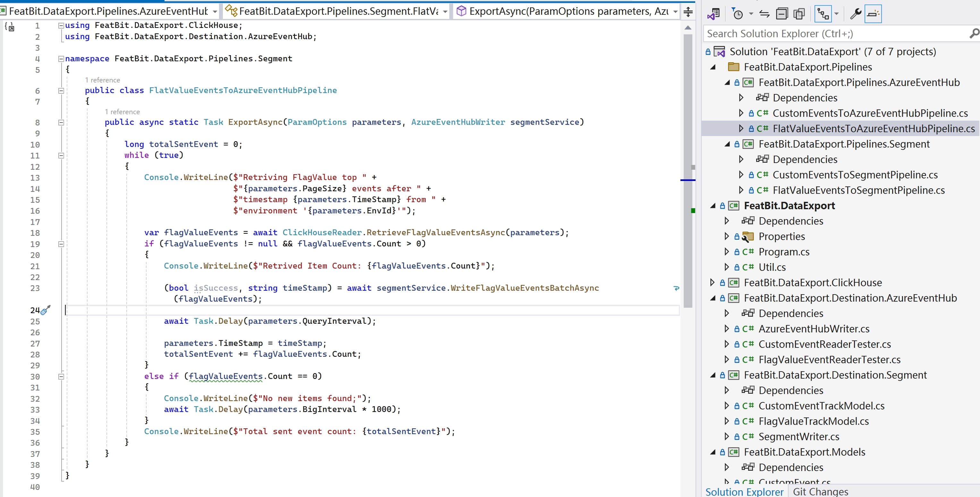Click the Pending Changes Filter clock icon
980x497 pixels.
point(738,14)
